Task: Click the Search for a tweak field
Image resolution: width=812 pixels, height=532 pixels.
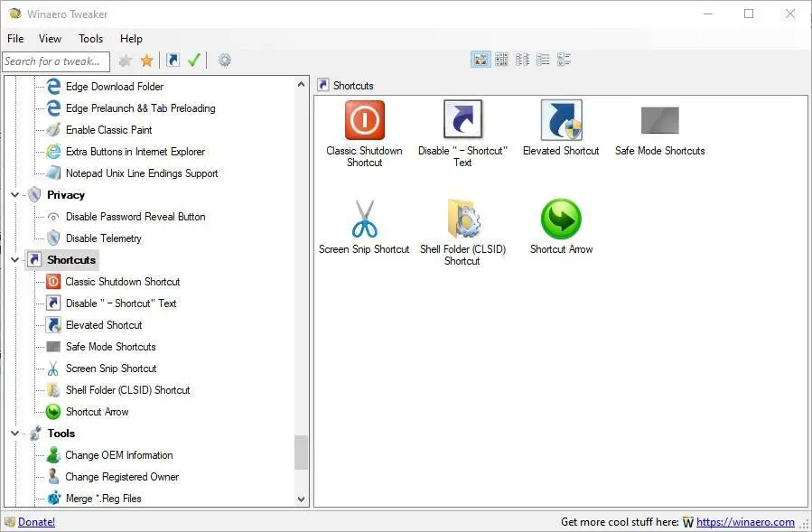Action: (x=56, y=61)
